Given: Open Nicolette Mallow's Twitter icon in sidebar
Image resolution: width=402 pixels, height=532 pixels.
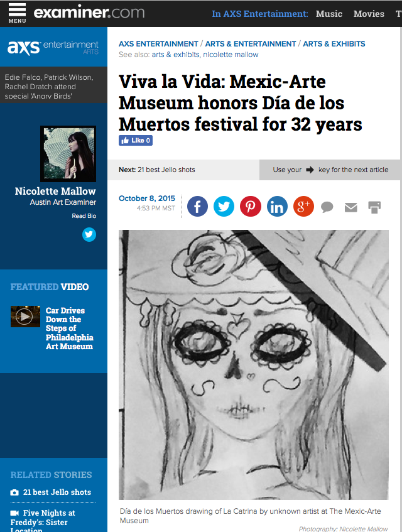Looking at the screenshot, I should [89, 234].
